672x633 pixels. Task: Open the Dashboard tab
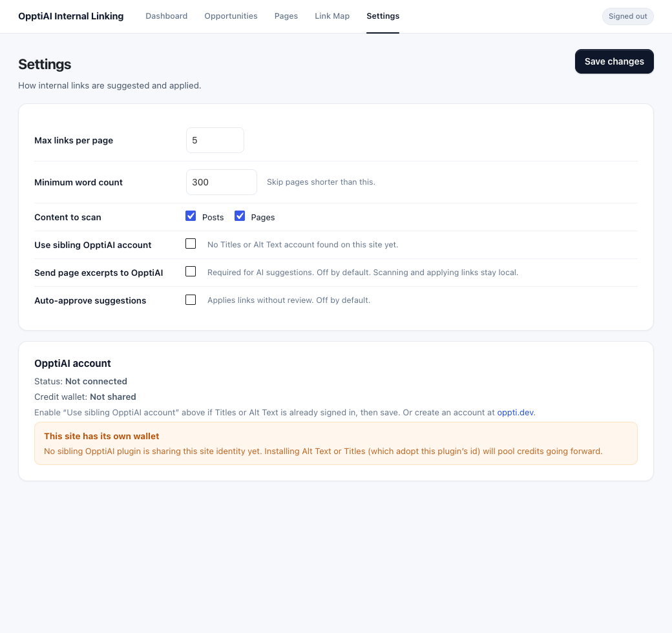(x=166, y=16)
